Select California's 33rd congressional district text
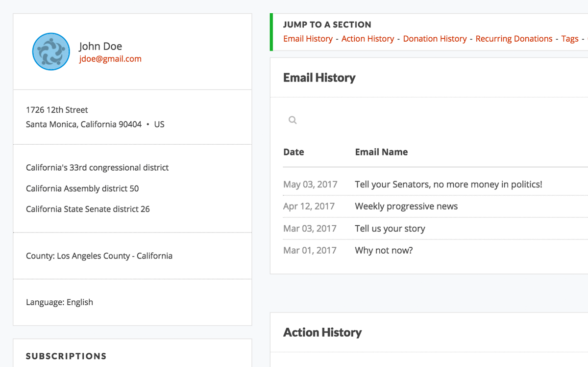This screenshot has width=588, height=367. coord(97,168)
